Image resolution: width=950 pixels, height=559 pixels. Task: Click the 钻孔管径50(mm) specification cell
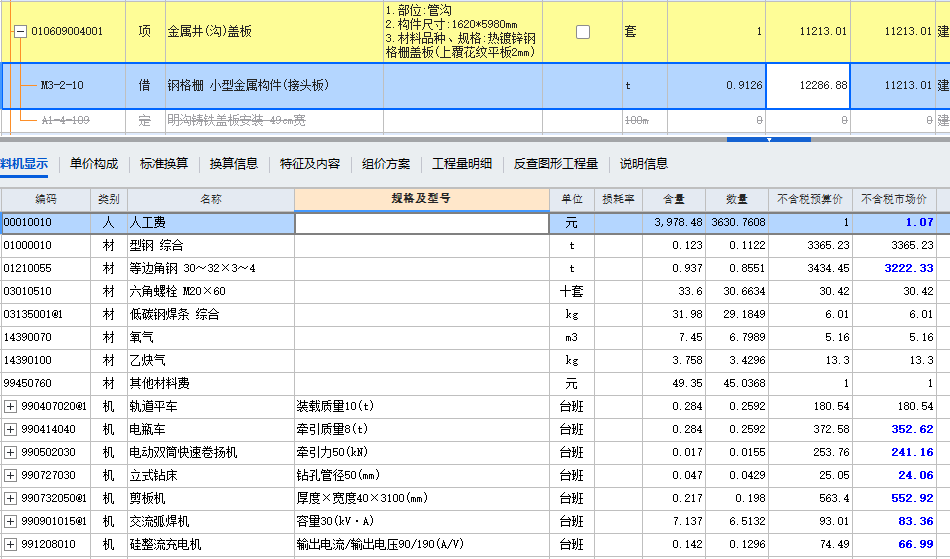point(422,475)
